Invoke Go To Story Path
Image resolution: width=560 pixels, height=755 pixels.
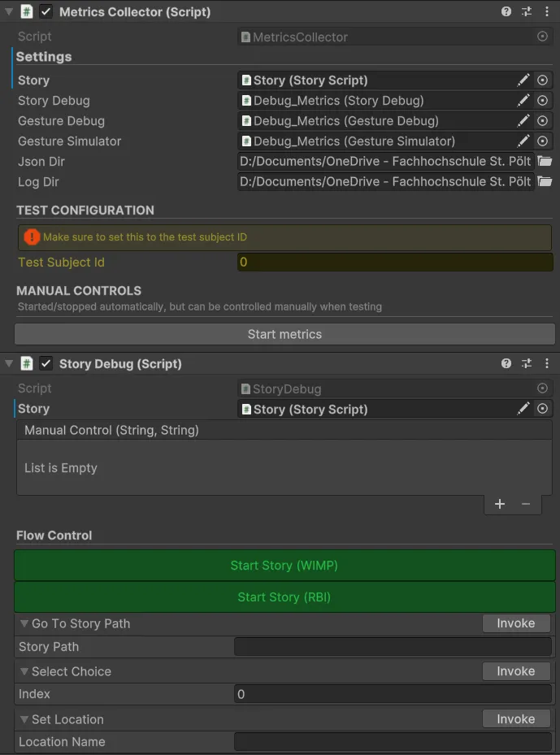click(516, 623)
